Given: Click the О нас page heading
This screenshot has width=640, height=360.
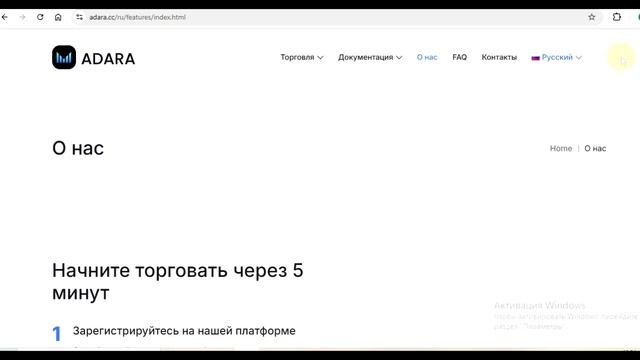Looking at the screenshot, I should (x=78, y=148).
